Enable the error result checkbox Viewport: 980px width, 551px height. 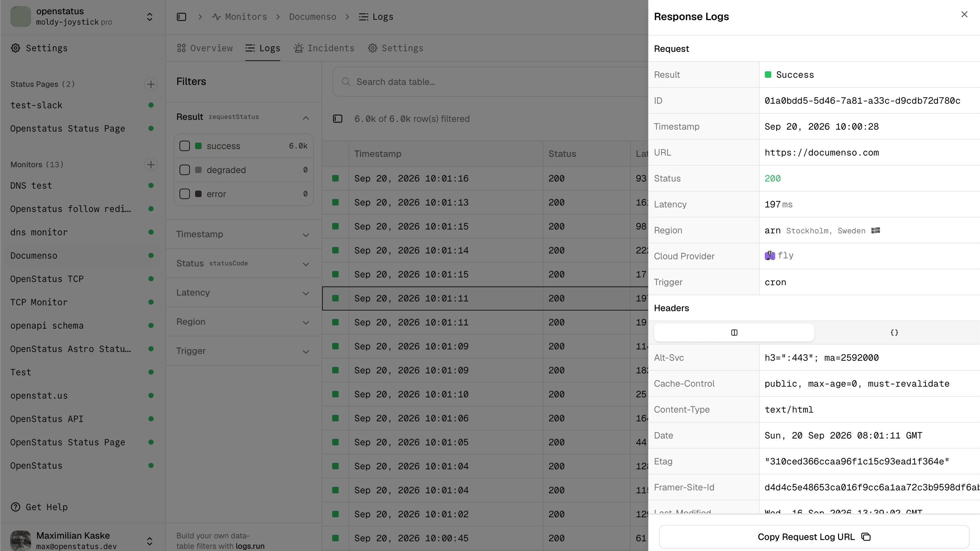[x=184, y=194]
